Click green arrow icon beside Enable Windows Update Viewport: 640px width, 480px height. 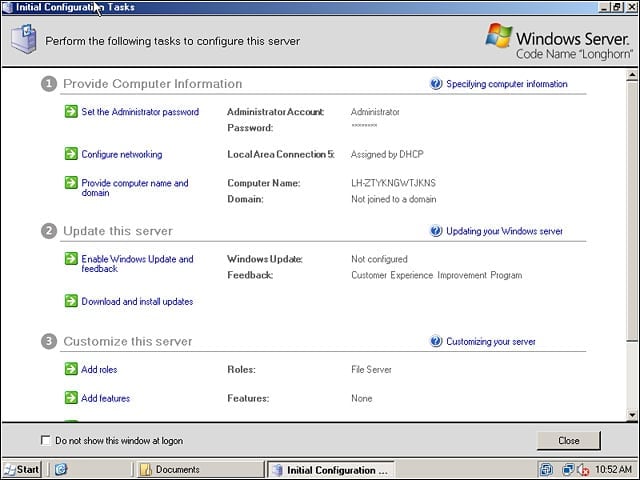coord(71,258)
